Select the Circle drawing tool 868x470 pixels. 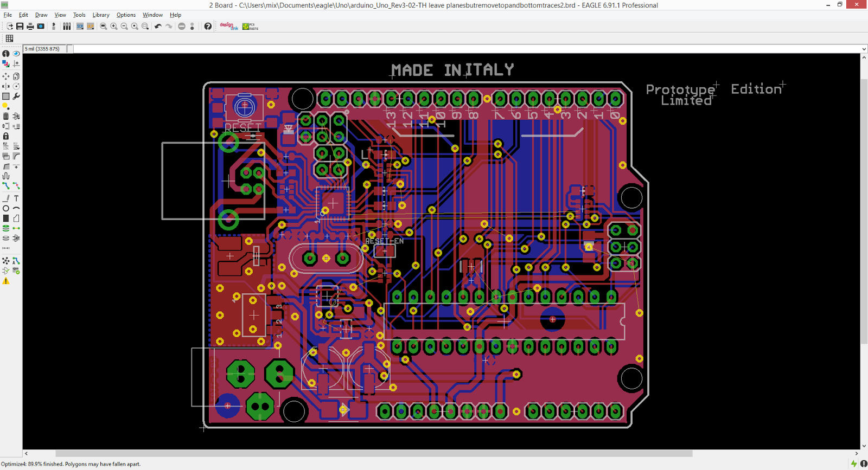pyautogui.click(x=6, y=208)
